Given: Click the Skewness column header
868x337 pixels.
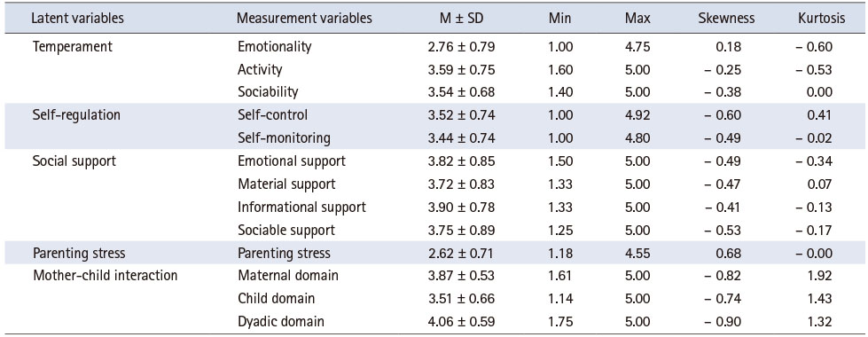Looking at the screenshot, I should pos(727,19).
